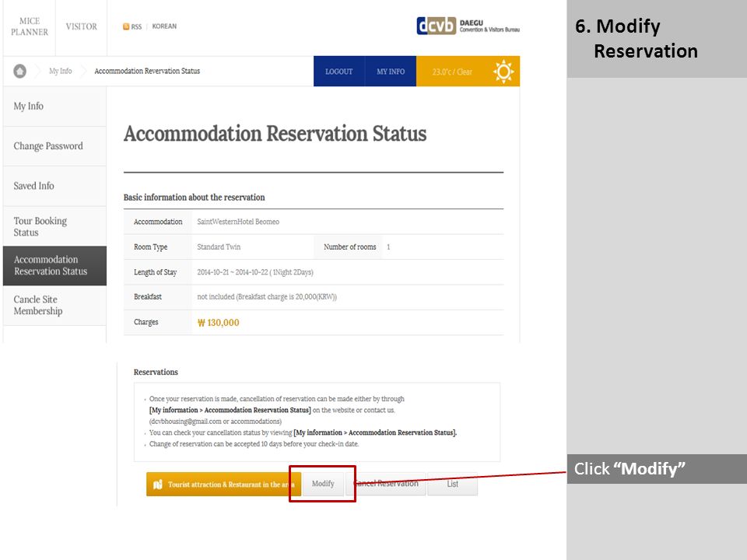The width and height of the screenshot is (747, 560).
Task: Click the Cancel Reservation button
Action: click(x=386, y=484)
